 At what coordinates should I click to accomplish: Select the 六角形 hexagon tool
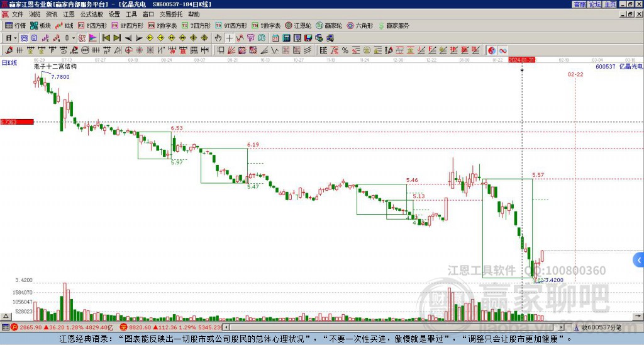point(360,25)
